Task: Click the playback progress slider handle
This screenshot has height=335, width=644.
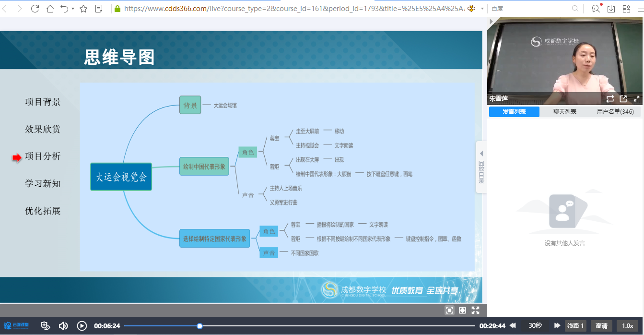Action: point(199,326)
